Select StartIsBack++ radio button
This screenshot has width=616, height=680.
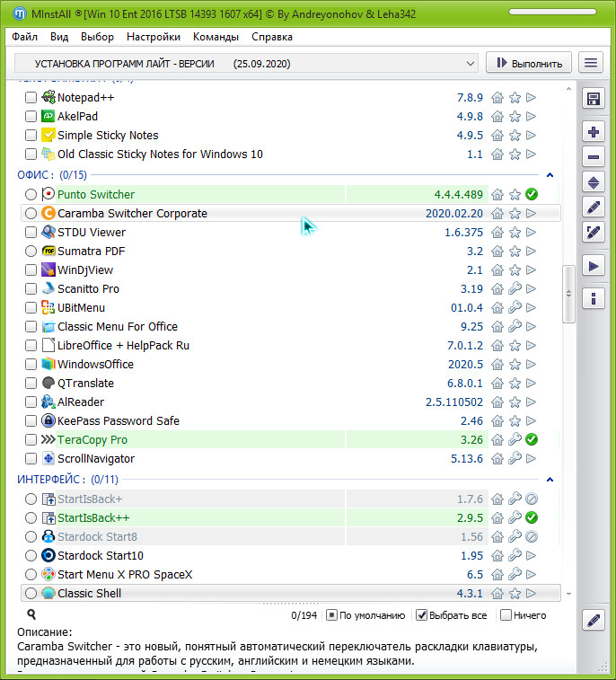point(31,517)
